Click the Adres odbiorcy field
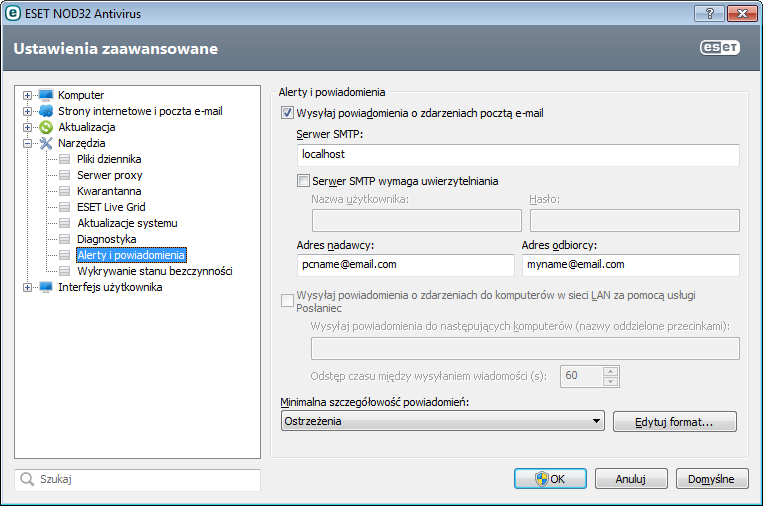Screen dimensions: 763x506 tap(631, 265)
